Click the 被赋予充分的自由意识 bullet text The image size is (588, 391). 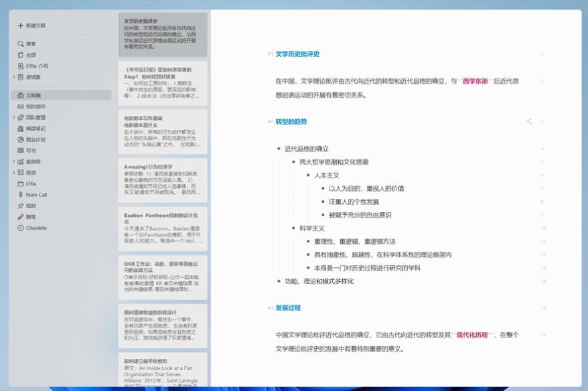[360, 215]
